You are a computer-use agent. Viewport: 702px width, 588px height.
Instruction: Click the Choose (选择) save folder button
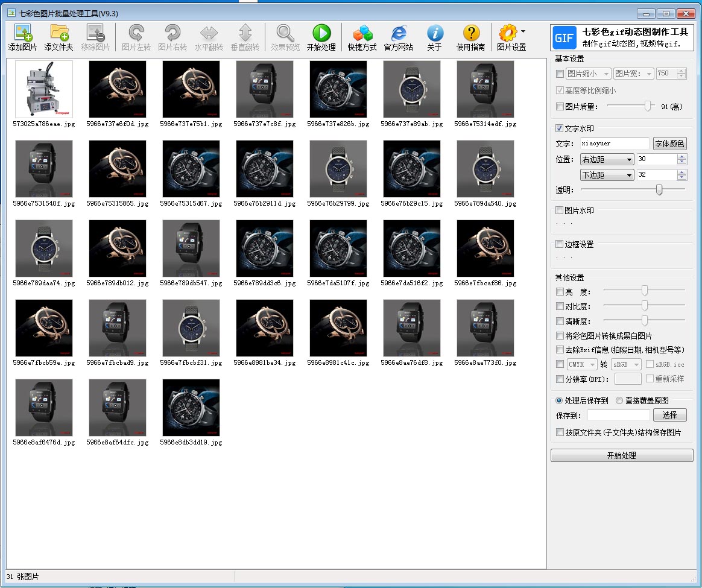(x=669, y=415)
